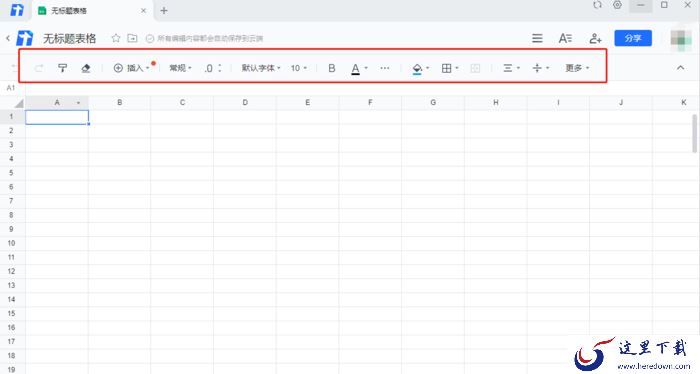Image resolution: width=700 pixels, height=374 pixels.
Task: Open column A header dropdown arrow
Action: (x=79, y=103)
